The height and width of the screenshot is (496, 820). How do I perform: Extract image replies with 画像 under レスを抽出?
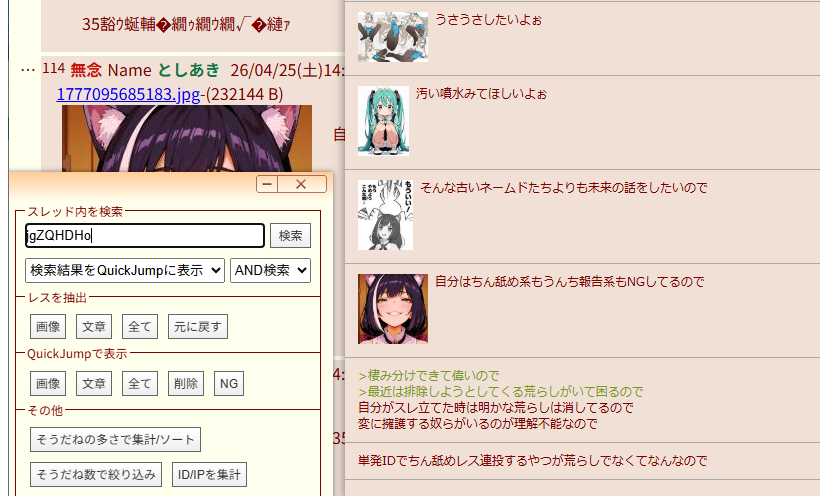click(48, 326)
